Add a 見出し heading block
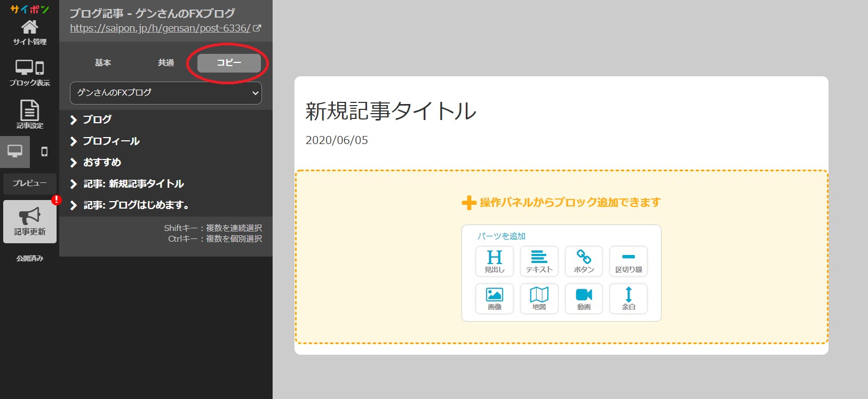868x399 pixels. pyautogui.click(x=494, y=261)
